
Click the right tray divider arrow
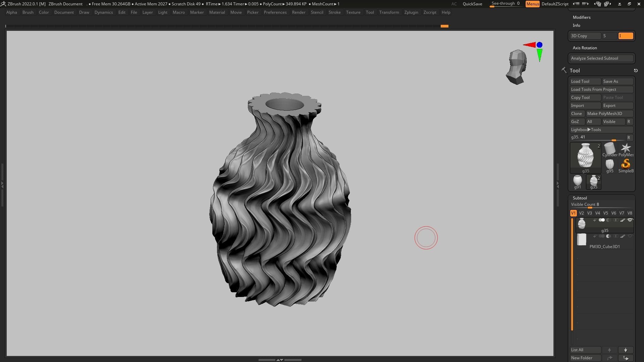tap(557, 184)
